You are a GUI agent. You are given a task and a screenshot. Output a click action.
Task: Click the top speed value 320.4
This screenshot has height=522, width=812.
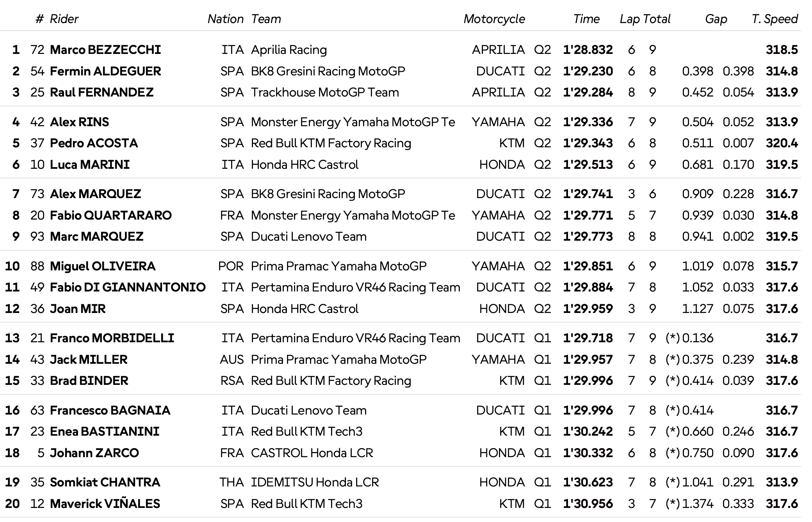coord(782,143)
